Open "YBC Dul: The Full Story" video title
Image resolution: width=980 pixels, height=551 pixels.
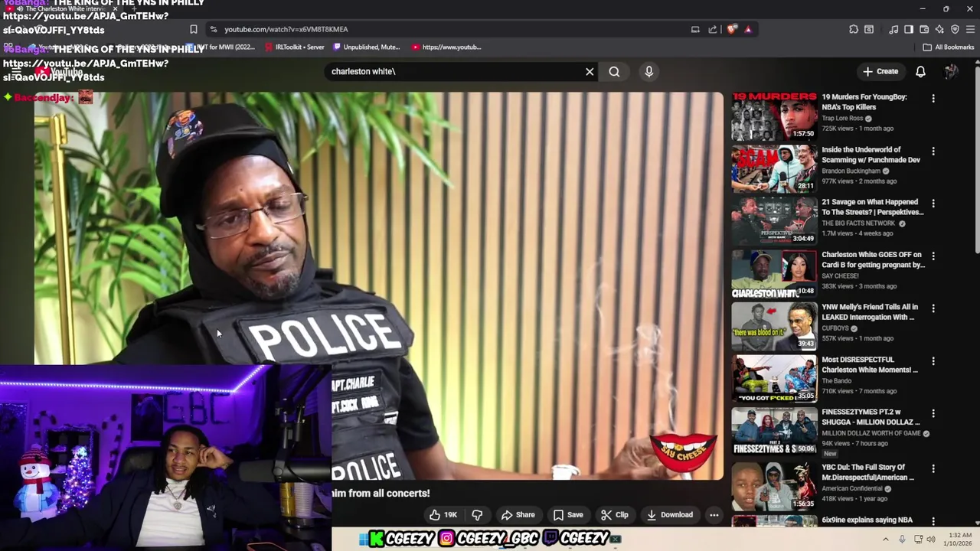[x=867, y=472]
